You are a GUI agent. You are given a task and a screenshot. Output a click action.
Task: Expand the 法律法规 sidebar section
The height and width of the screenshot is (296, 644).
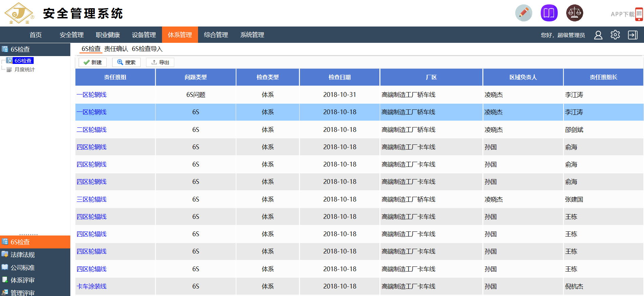(x=22, y=255)
